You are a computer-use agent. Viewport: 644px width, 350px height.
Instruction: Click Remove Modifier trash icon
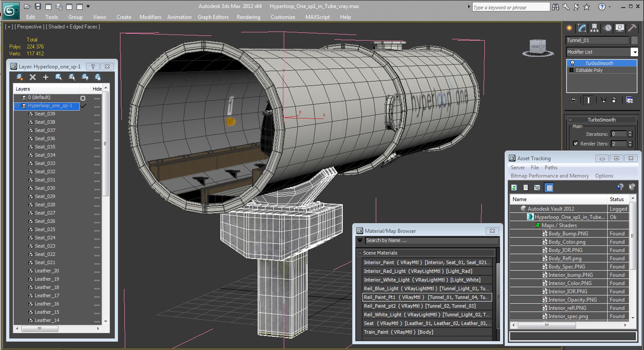pyautogui.click(x=614, y=100)
